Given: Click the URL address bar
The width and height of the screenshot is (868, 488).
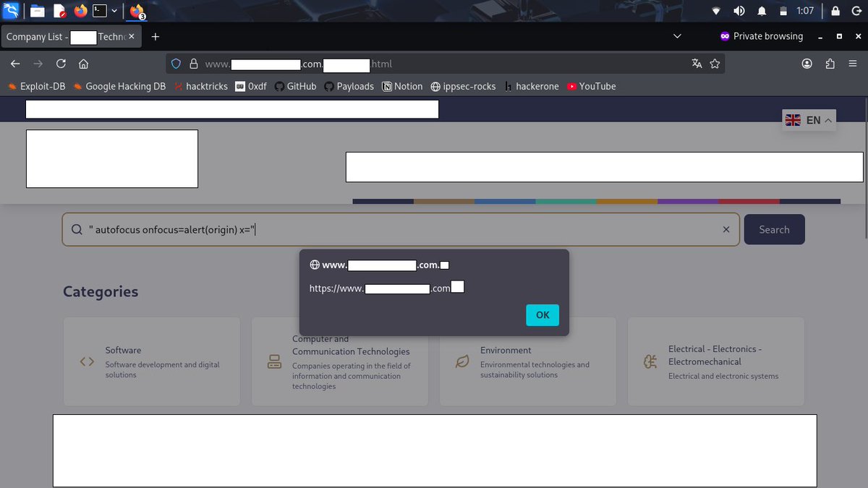Looking at the screenshot, I should pos(445,64).
